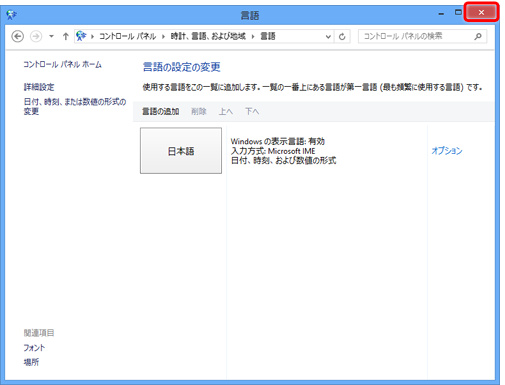505x385 pixels.
Task: Go up one level with up arrow
Action: tap(66, 36)
